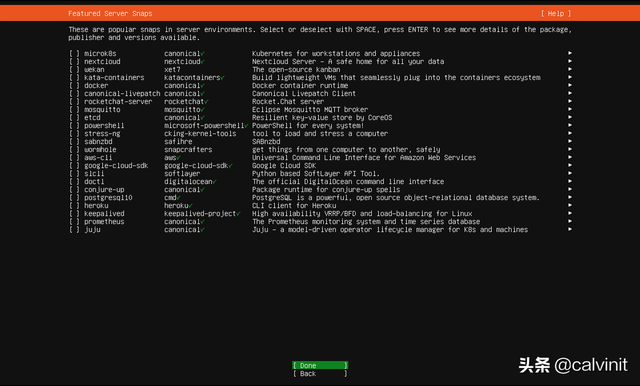Click verified checkmark next to rocketchat publisher

(207, 102)
